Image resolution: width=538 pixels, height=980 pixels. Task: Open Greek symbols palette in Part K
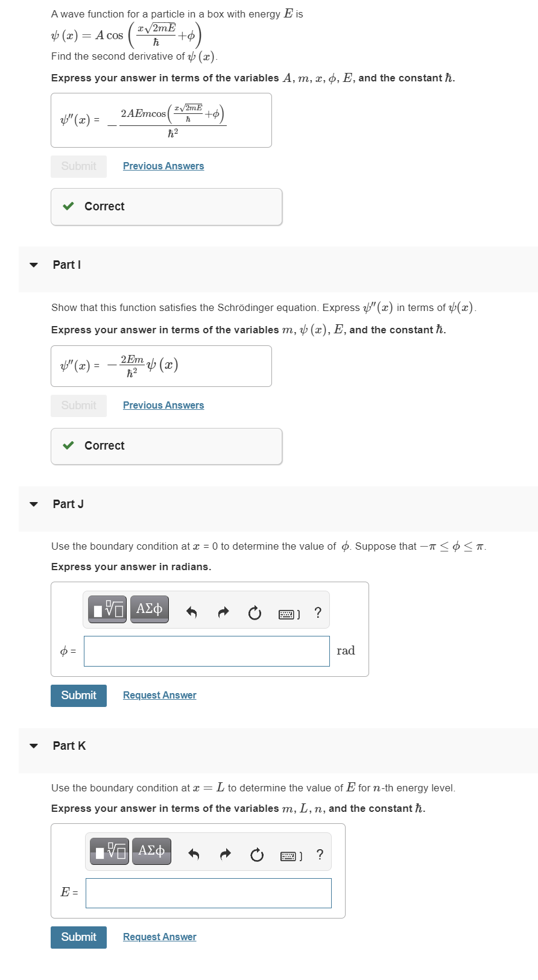pos(151,852)
